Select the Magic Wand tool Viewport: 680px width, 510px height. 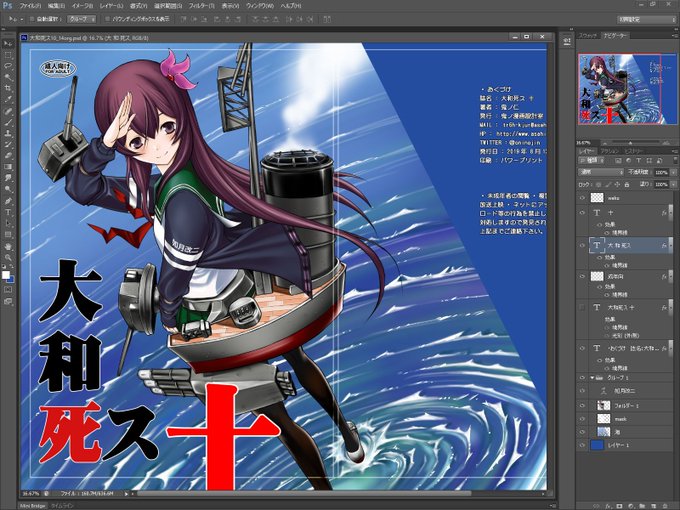pyautogui.click(x=8, y=77)
